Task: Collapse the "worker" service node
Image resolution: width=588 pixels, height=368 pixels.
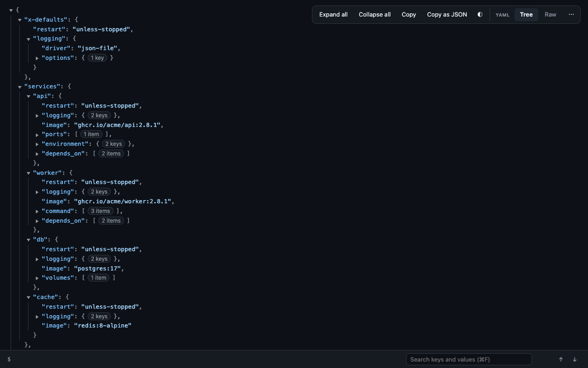Action: [28, 173]
